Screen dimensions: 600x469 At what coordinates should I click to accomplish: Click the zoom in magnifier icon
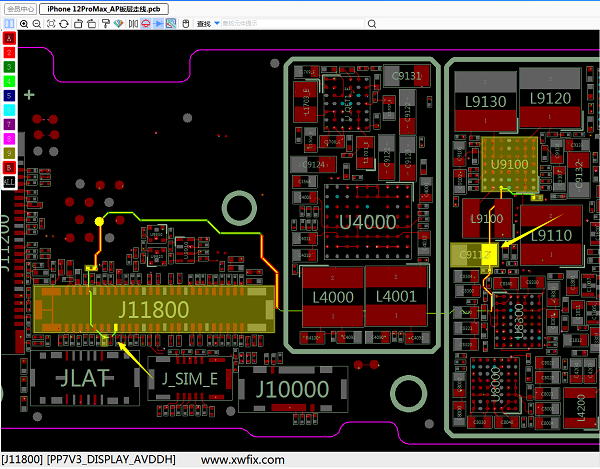pos(23,22)
